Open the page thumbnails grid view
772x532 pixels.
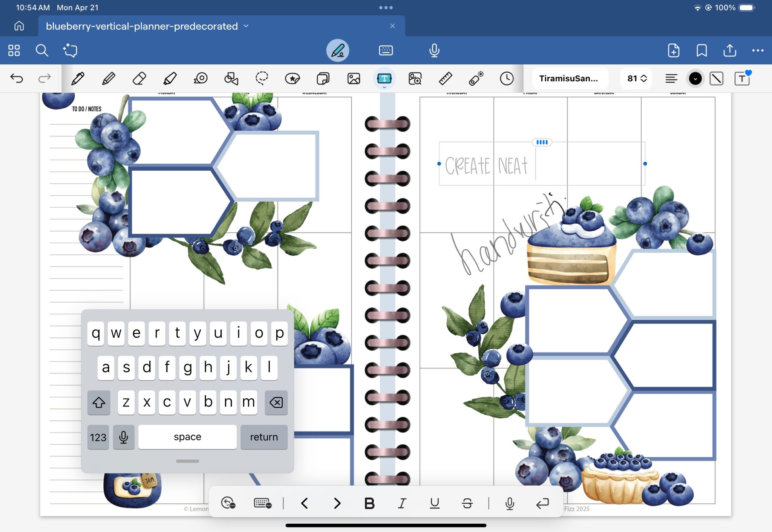[14, 50]
